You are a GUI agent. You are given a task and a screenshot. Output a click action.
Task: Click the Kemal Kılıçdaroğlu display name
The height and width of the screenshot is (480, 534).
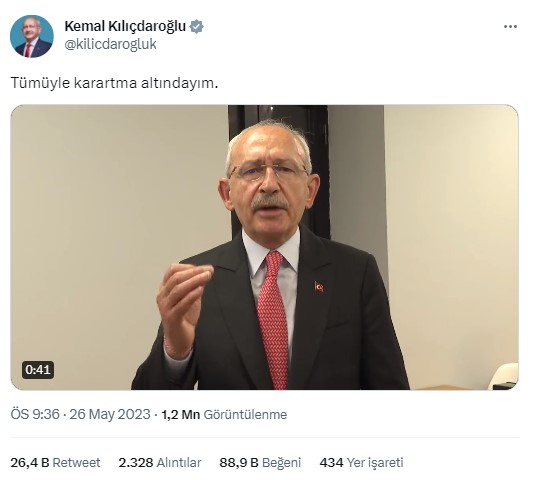[125, 26]
